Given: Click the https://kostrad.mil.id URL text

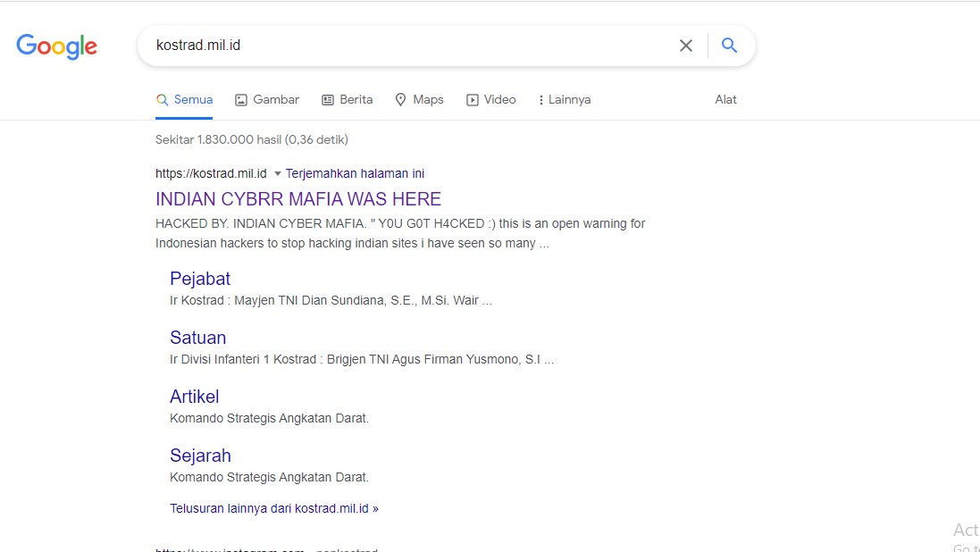Looking at the screenshot, I should click(211, 173).
